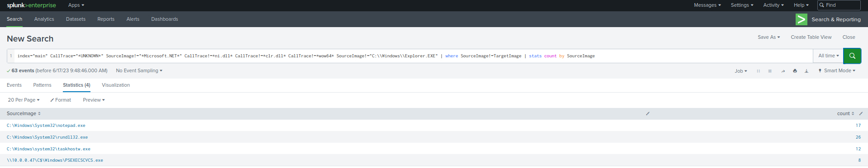Switch to the Visualization tab
The image size is (868, 168).
(116, 85)
